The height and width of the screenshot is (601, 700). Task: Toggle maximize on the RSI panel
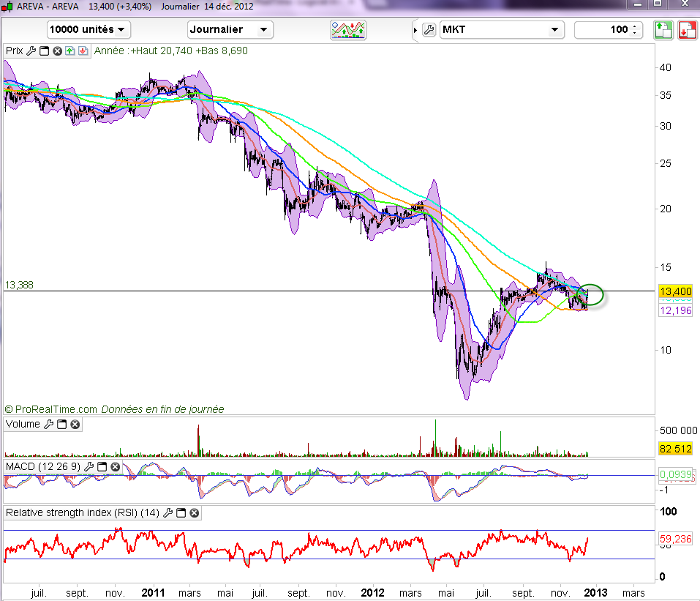click(x=181, y=513)
